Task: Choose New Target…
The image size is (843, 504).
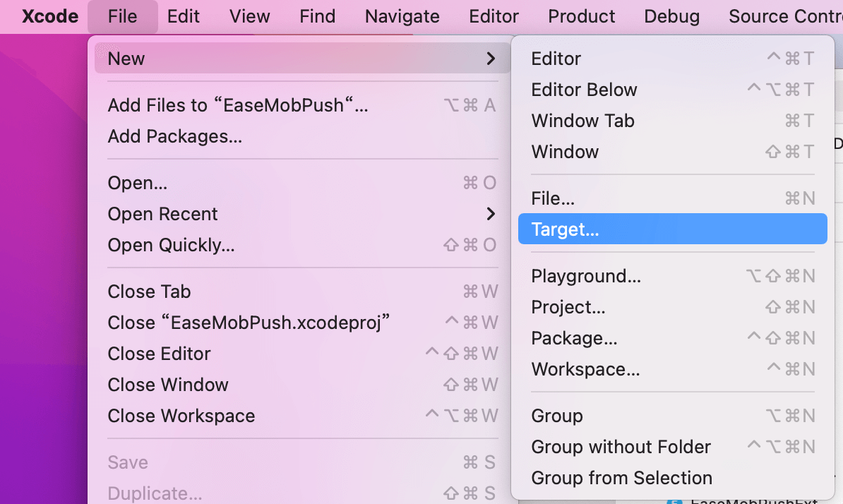Action: tap(673, 229)
